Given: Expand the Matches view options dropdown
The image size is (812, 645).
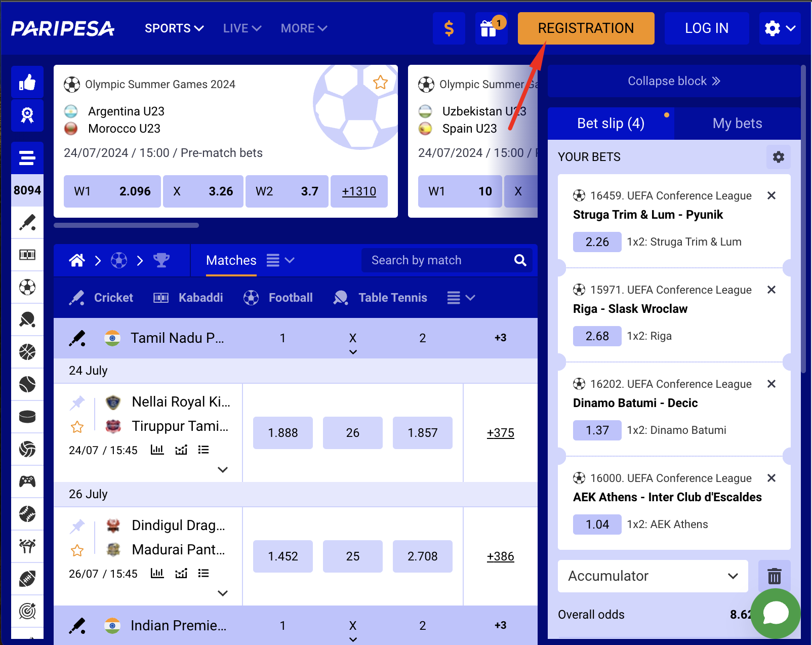Looking at the screenshot, I should pyautogui.click(x=280, y=260).
